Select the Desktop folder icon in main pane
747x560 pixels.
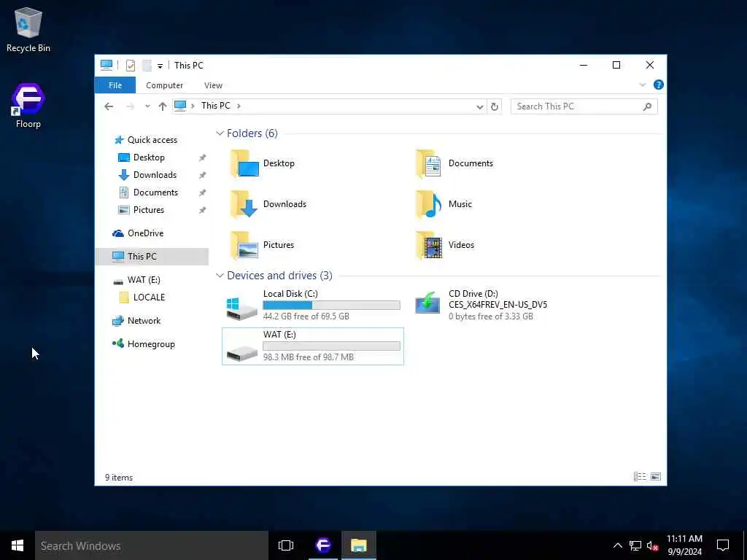[245, 163]
